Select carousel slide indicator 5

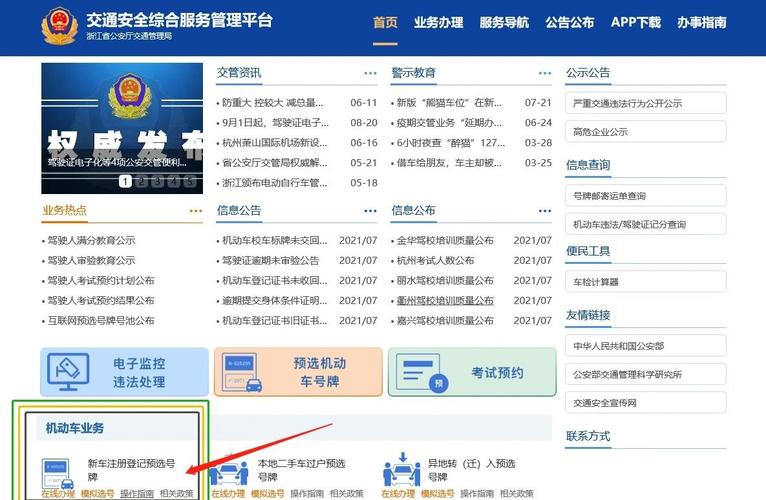(x=190, y=181)
